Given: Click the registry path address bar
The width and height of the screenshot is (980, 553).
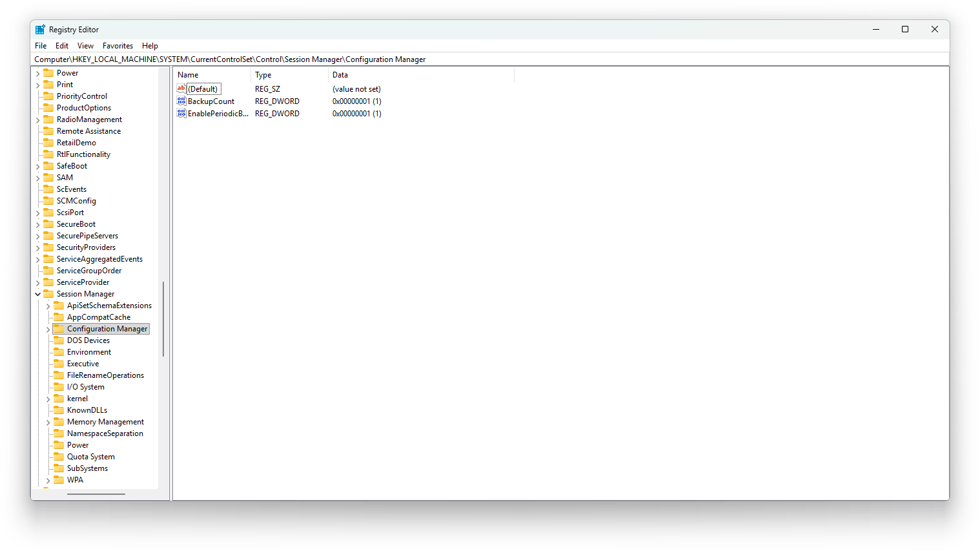Looking at the screenshot, I should pyautogui.click(x=490, y=59).
